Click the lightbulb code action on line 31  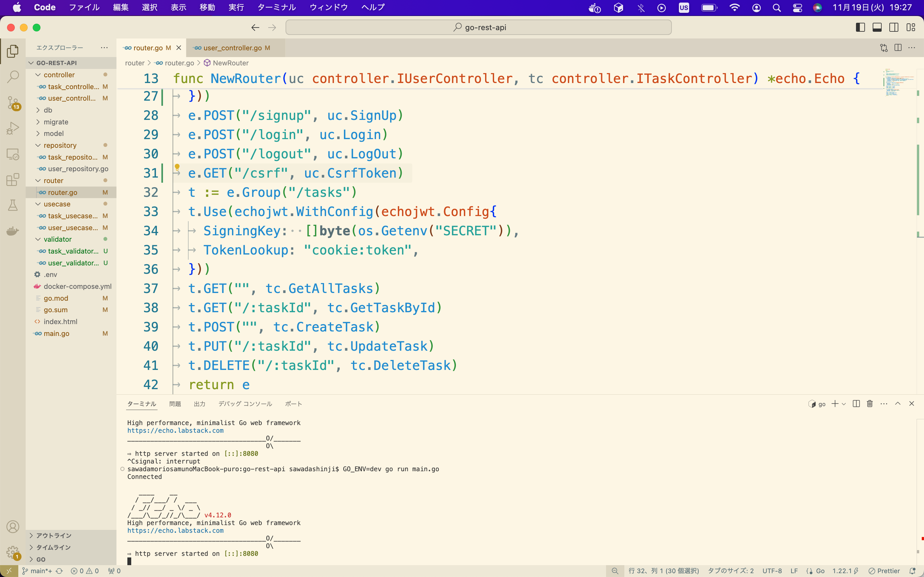click(x=177, y=167)
